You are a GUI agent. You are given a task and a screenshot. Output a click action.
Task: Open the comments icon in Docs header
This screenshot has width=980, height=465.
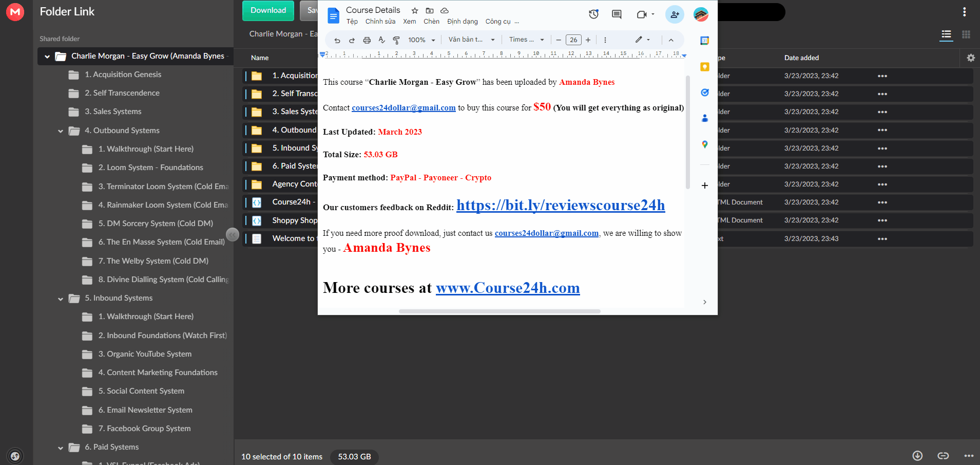click(x=617, y=14)
